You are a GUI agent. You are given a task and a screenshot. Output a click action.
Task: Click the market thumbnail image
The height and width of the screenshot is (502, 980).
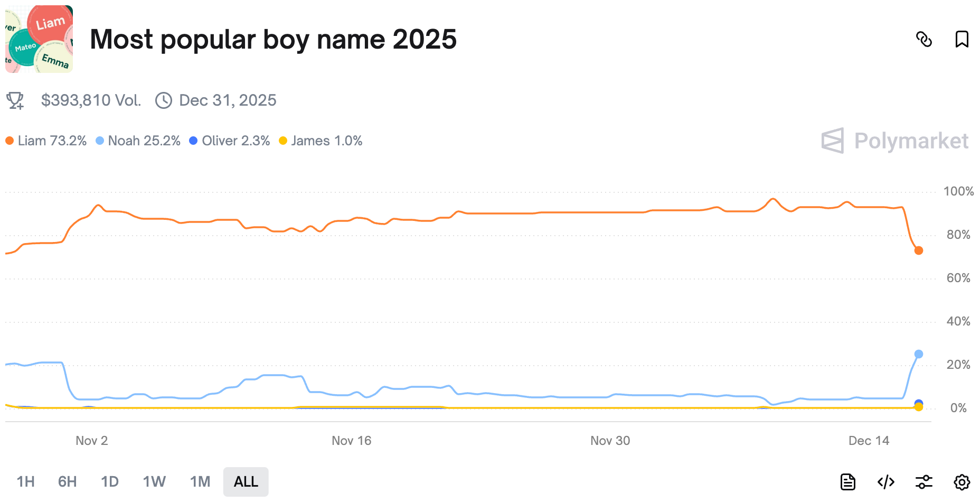(x=39, y=39)
